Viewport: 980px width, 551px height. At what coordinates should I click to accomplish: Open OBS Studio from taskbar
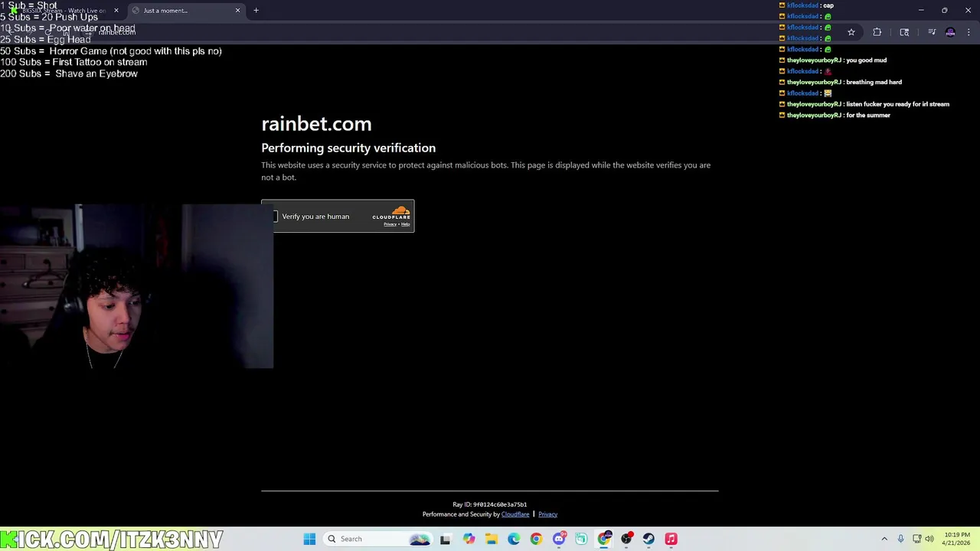[626, 539]
